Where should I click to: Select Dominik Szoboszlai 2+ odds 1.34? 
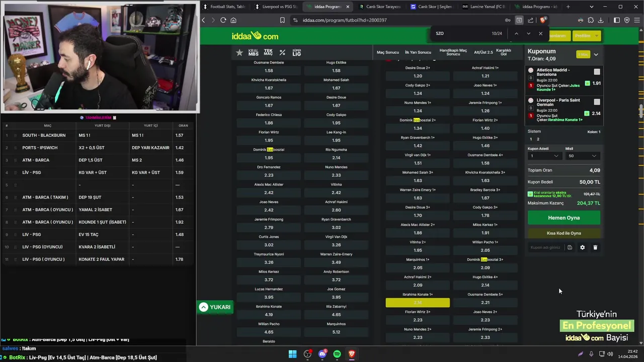418,128
